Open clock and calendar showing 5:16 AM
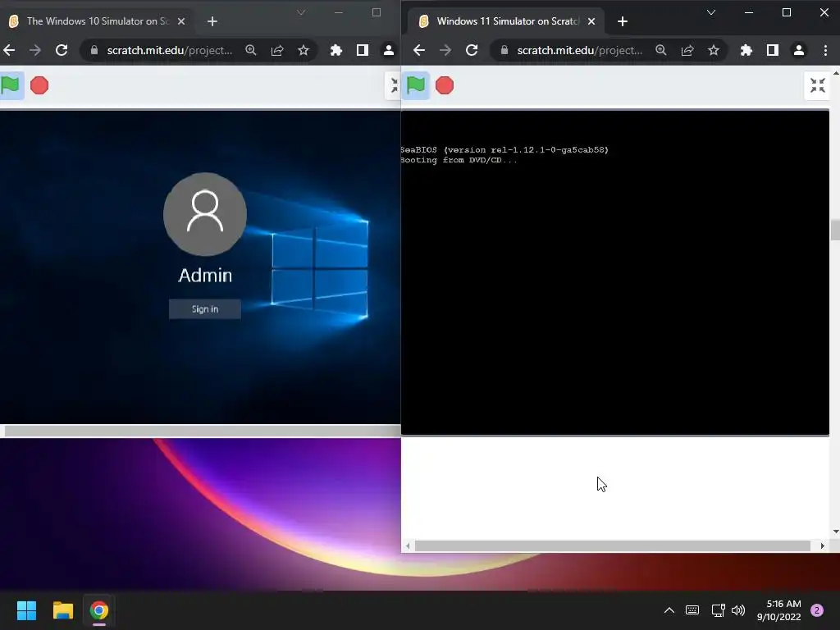Viewport: 840px width, 630px height. [x=778, y=610]
